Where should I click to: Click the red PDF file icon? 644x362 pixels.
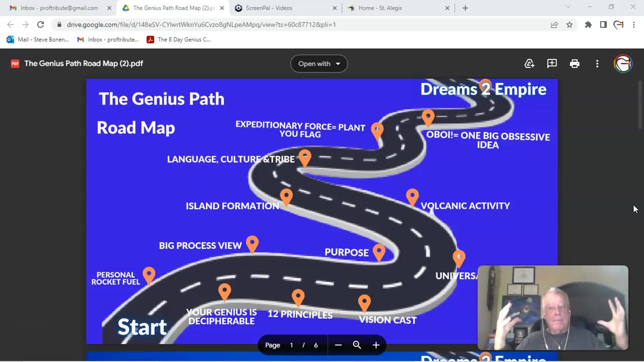[x=15, y=63]
